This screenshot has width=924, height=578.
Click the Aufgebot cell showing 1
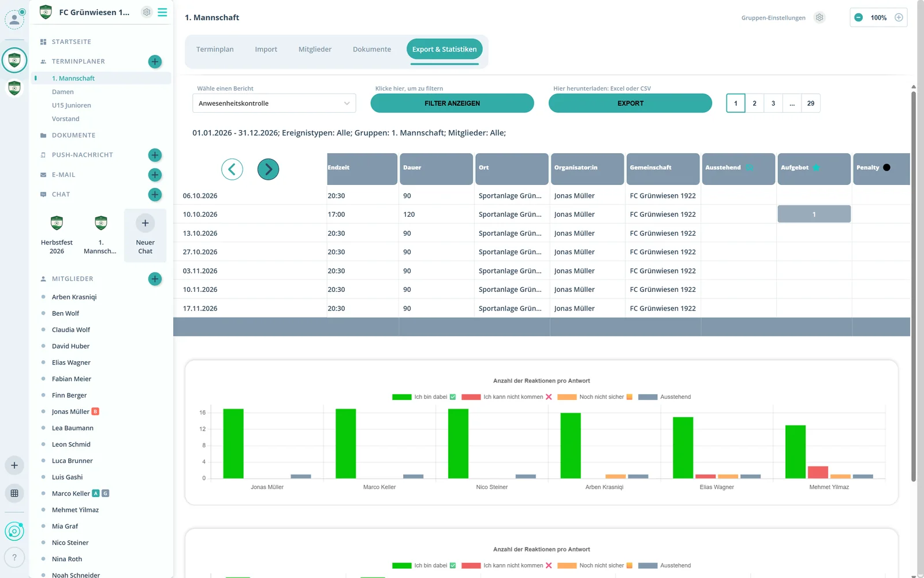coord(814,214)
